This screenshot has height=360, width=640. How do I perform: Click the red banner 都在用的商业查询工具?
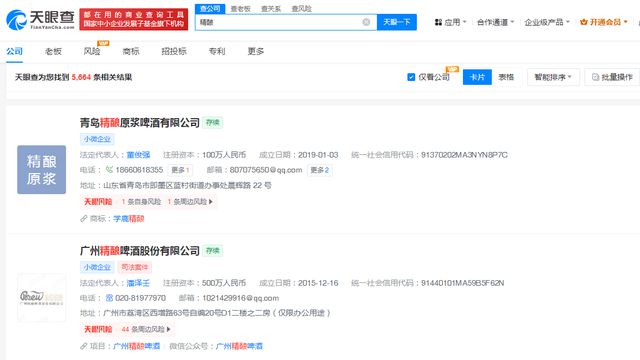[133, 19]
